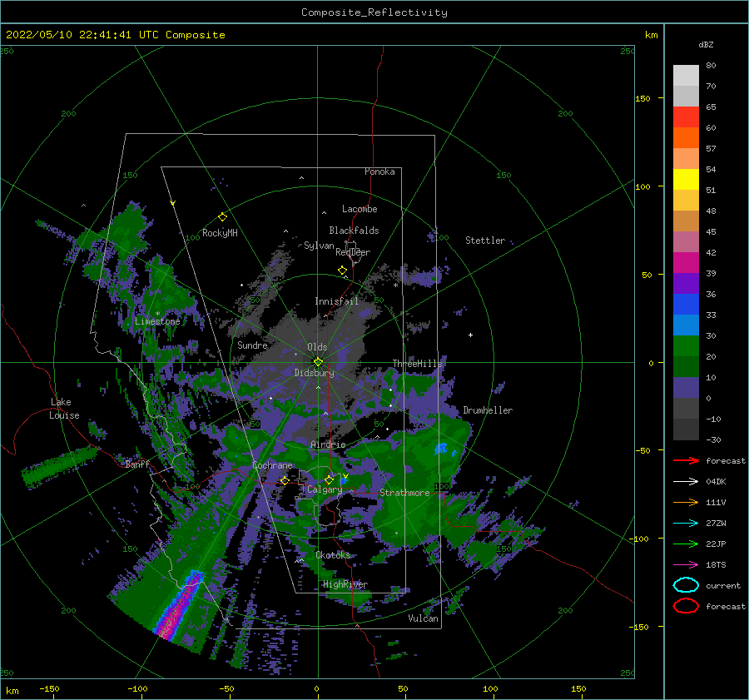The height and width of the screenshot is (700, 749).
Task: Click the Lacombe label
Action: coord(360,209)
